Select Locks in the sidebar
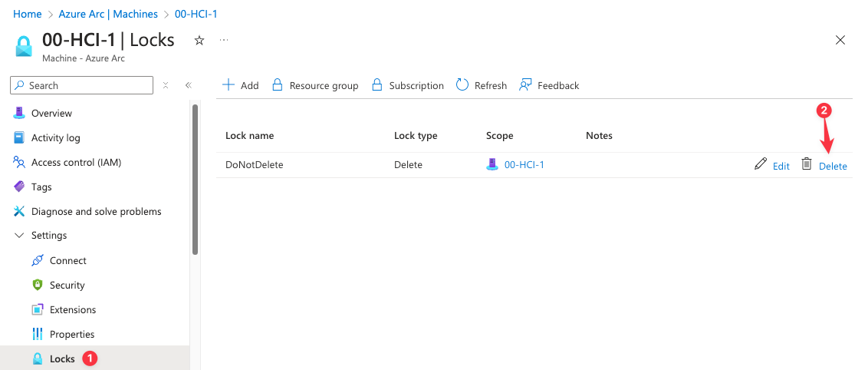Viewport: 868px width, 370px height. 62,359
